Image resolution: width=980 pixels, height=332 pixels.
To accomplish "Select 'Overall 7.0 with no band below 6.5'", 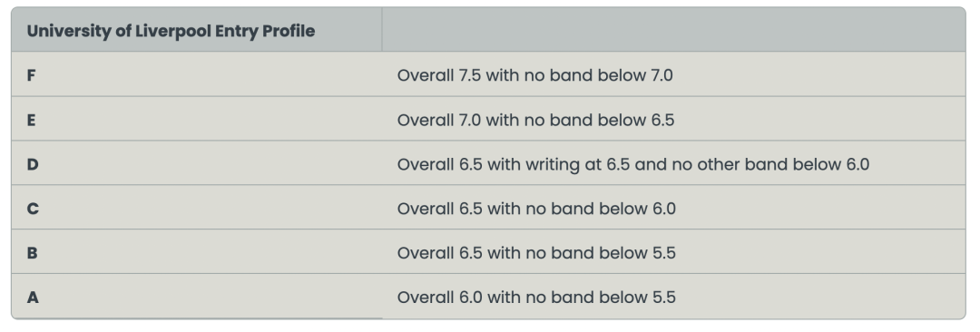I will pyautogui.click(x=535, y=120).
